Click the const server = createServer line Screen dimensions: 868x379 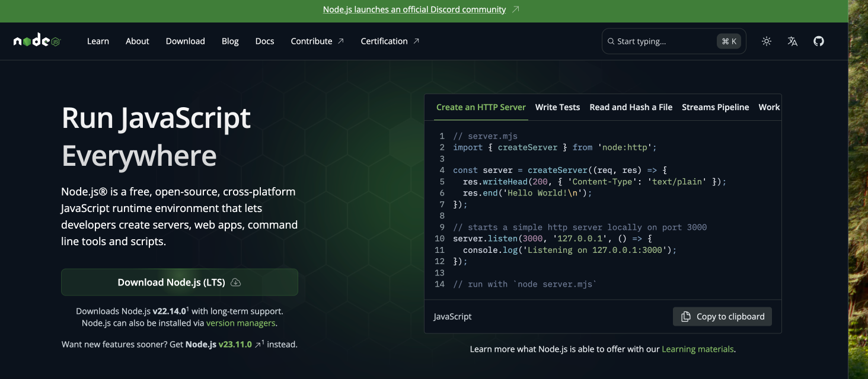(x=560, y=171)
